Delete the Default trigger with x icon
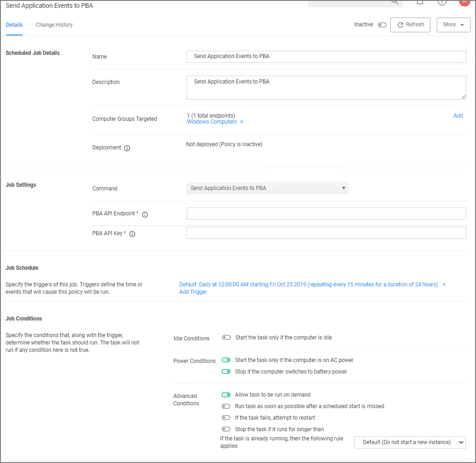476x463 pixels. [x=444, y=285]
